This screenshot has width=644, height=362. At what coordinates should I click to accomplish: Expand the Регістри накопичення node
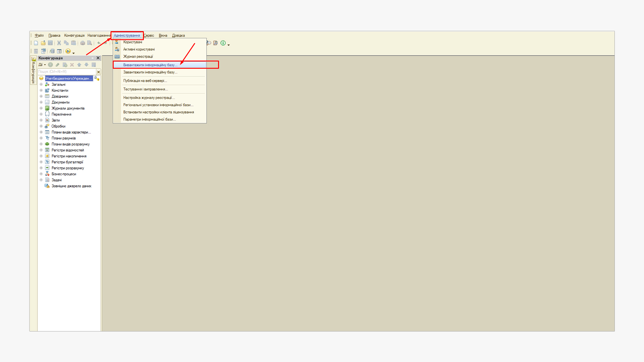[x=41, y=156]
